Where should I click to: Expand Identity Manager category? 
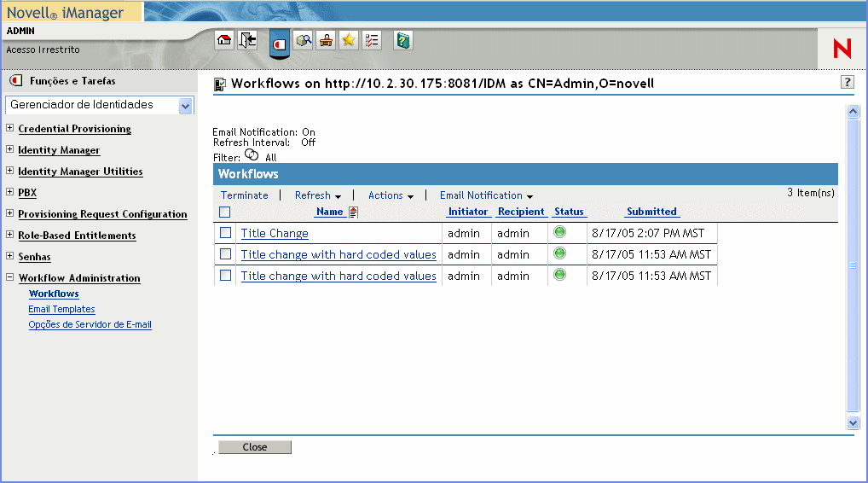point(9,149)
